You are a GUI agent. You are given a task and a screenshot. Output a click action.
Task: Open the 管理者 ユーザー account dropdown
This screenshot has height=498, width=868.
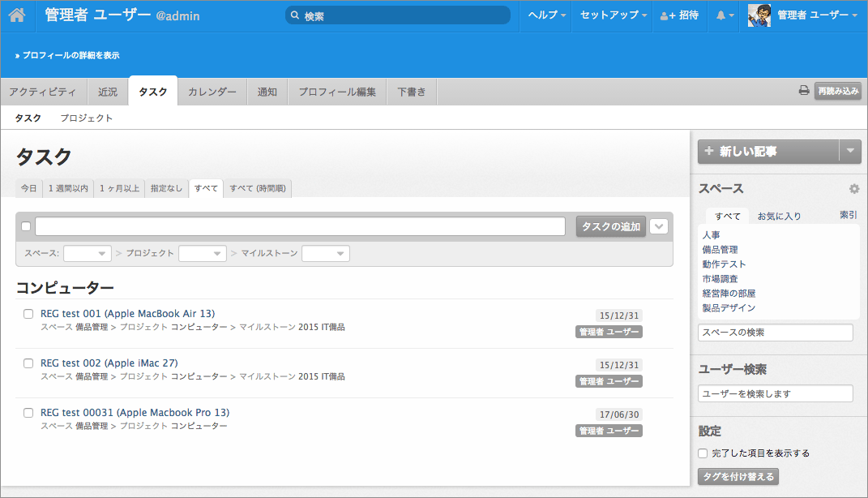click(x=817, y=15)
